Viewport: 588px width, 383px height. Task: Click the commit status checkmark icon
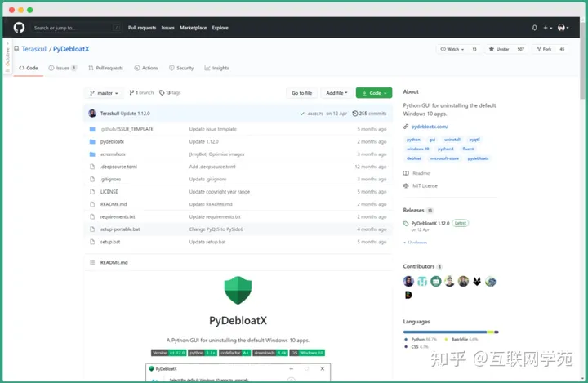coord(302,114)
